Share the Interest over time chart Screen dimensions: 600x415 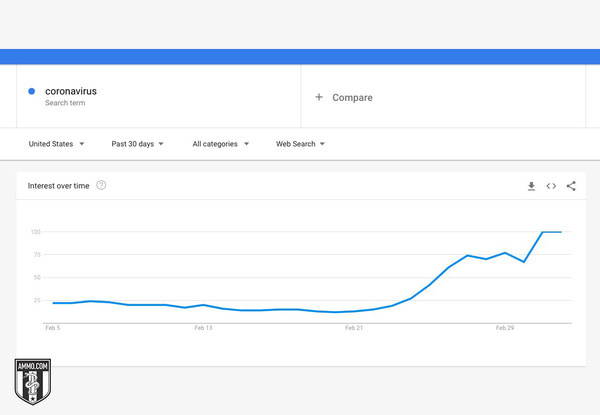pyautogui.click(x=571, y=186)
